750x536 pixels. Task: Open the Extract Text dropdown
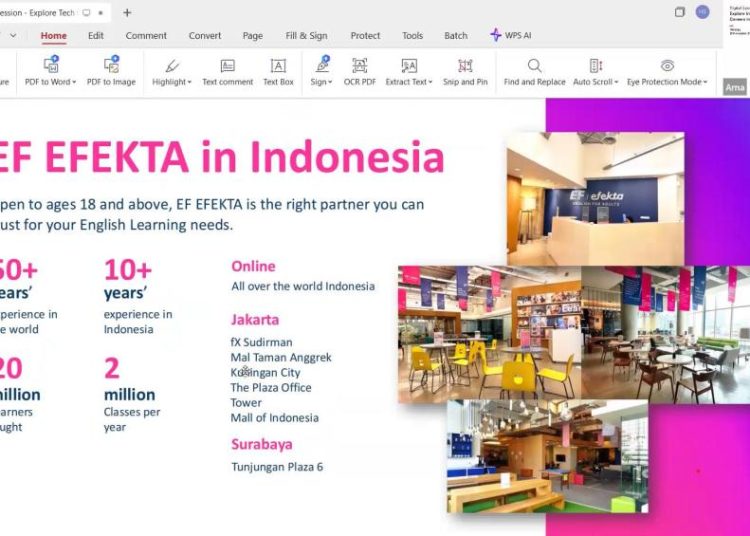pyautogui.click(x=430, y=82)
